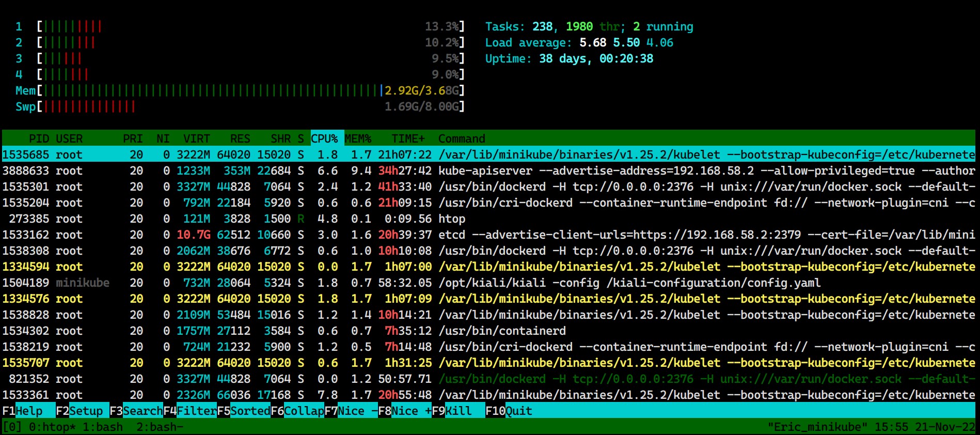This screenshot has height=435, width=980.
Task: Increase nice value with F8 Nice +
Action: coord(405,411)
